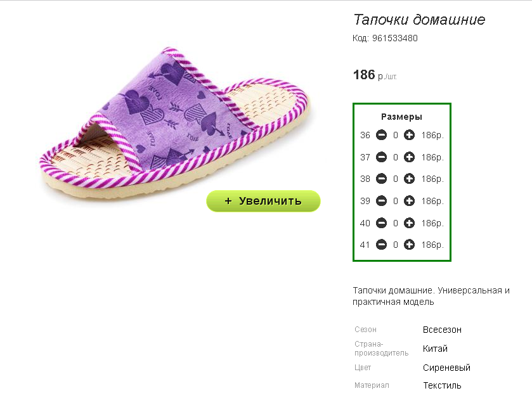Click minus icon for size 40

[381, 223]
